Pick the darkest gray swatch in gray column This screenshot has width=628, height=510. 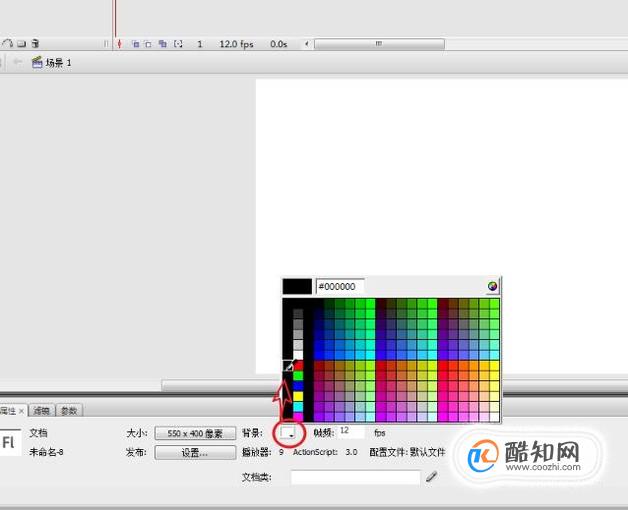298,314
